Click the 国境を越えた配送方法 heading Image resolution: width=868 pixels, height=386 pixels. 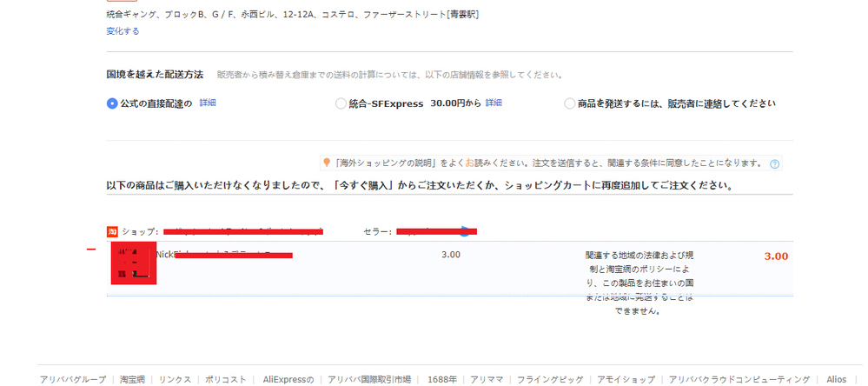(155, 74)
